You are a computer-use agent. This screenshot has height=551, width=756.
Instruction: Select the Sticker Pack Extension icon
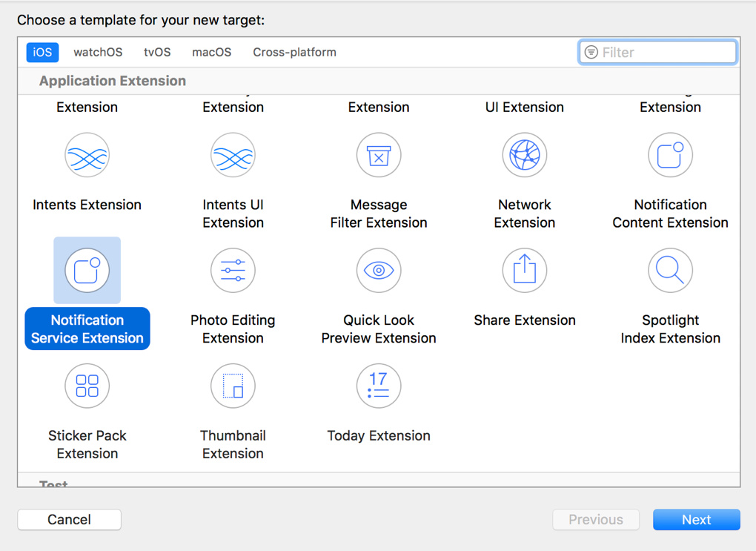(87, 386)
